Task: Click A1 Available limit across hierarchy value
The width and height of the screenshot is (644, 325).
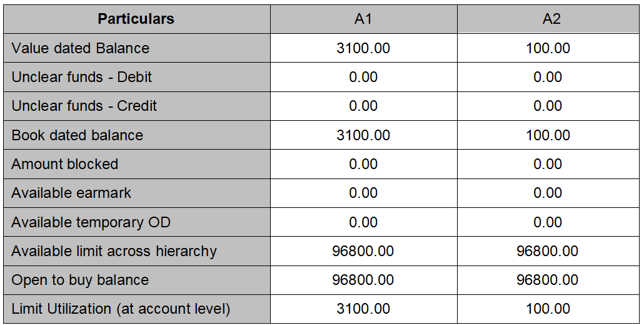Action: [363, 251]
